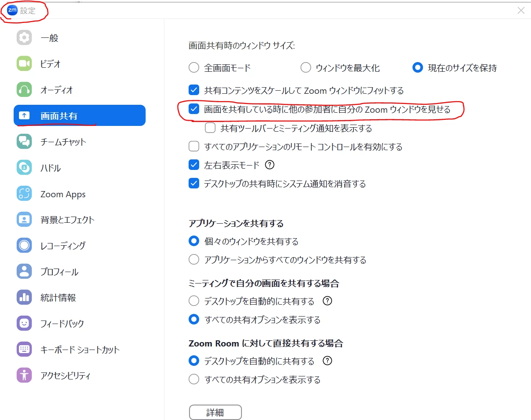Enable すべてのアプリケーションのリモート コントロール checkbox
Screen dimensions: 531x420
click(194, 146)
